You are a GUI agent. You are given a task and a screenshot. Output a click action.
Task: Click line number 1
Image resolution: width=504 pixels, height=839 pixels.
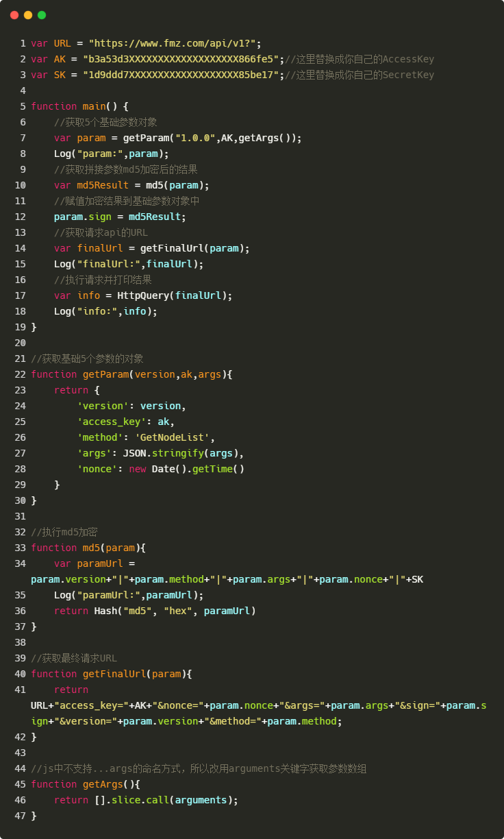[x=23, y=43]
